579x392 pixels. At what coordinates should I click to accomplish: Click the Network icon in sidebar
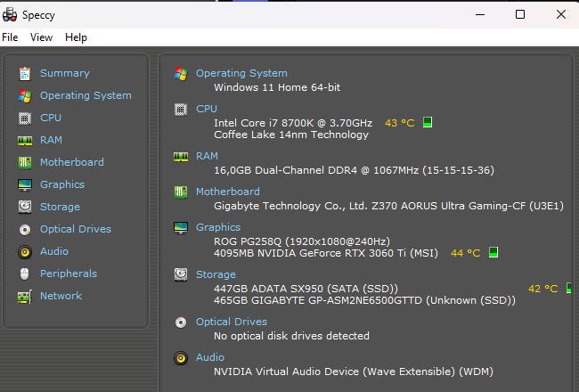(25, 296)
